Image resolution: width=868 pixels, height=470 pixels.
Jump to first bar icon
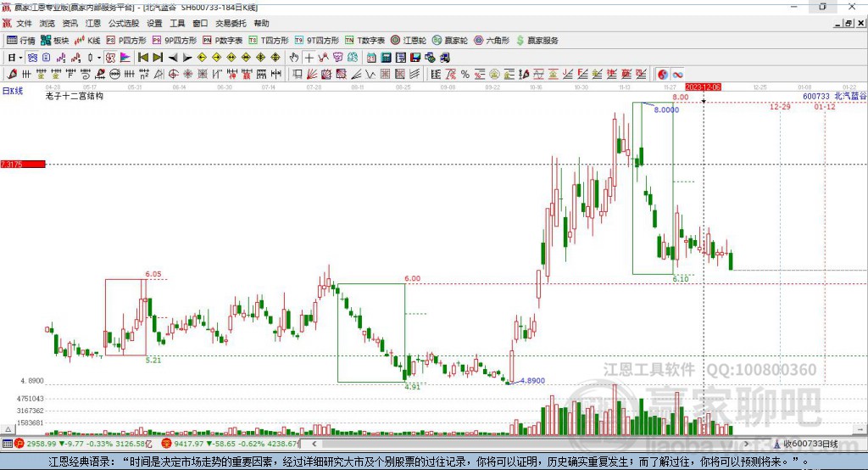[142, 58]
